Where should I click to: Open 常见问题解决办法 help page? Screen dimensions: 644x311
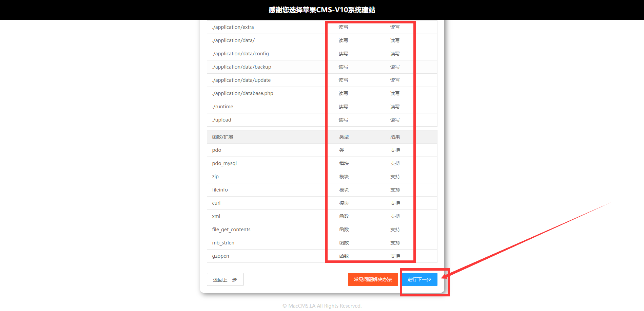click(x=373, y=279)
